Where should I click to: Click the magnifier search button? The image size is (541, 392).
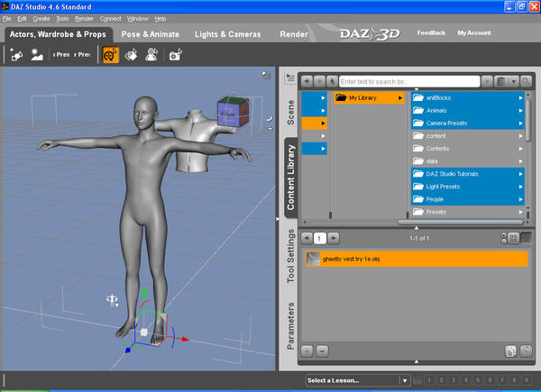(x=526, y=82)
